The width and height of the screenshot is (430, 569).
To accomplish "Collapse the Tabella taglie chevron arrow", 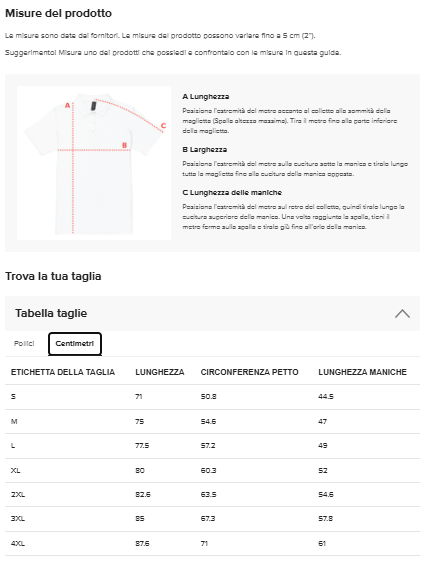I will pyautogui.click(x=402, y=314).
